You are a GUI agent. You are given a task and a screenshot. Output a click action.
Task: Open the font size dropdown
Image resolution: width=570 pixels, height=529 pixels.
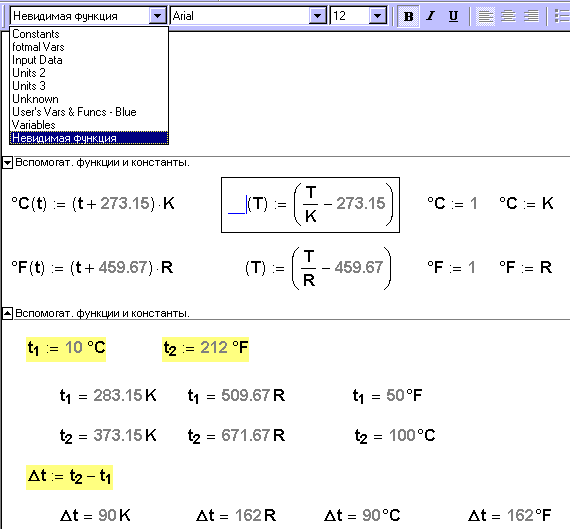(x=378, y=16)
